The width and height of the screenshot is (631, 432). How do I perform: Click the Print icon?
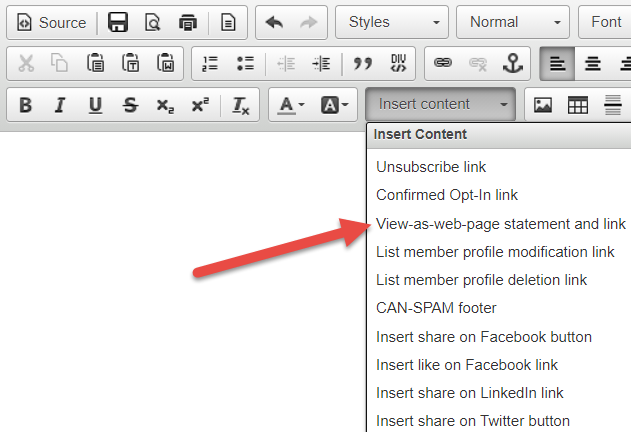(187, 22)
